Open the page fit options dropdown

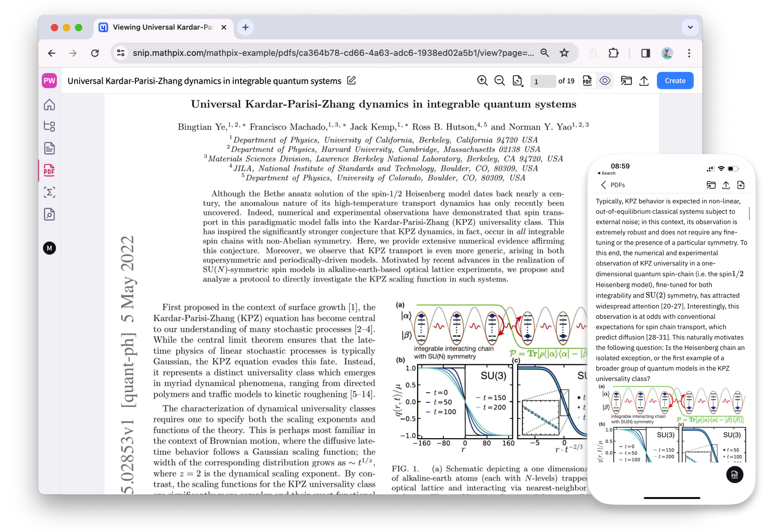pos(517,81)
